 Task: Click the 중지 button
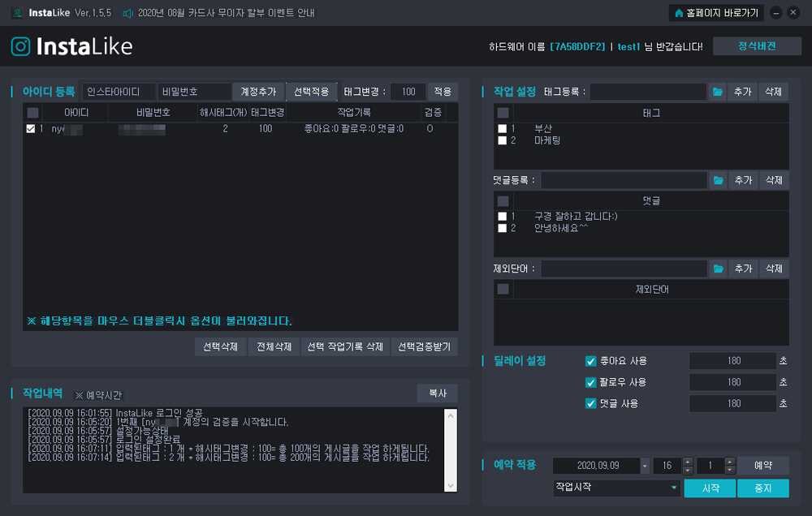click(763, 488)
